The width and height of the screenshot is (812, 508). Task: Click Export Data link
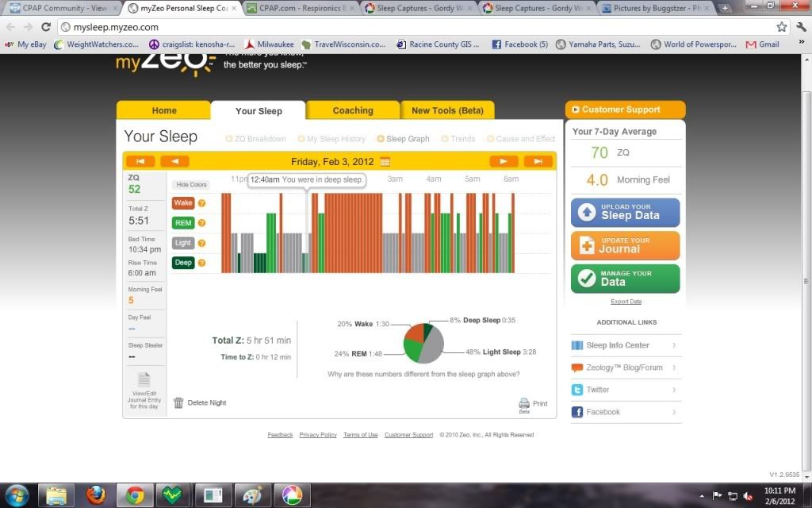coord(626,302)
